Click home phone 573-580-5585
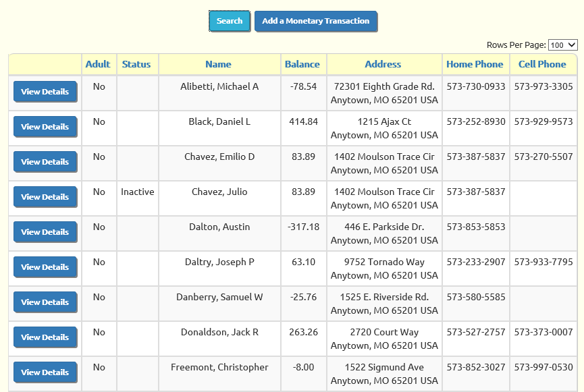Screen dimensions: 584x392 [476, 297]
